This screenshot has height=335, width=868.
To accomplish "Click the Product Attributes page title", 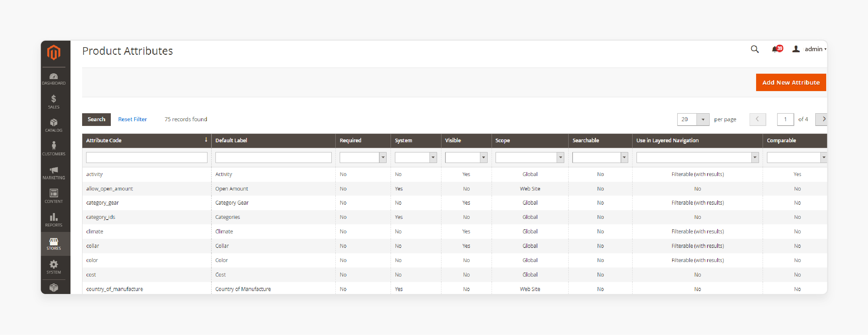I will pyautogui.click(x=128, y=51).
